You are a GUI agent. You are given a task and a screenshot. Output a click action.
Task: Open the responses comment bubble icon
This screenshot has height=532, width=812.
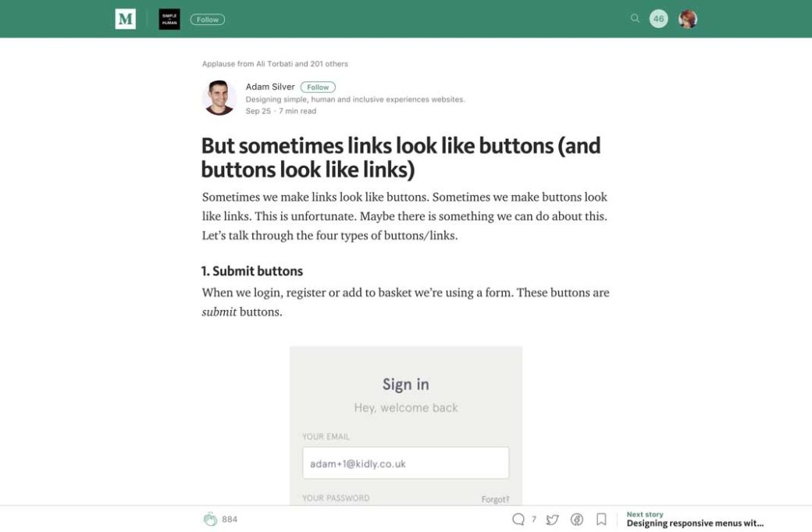tap(518, 519)
